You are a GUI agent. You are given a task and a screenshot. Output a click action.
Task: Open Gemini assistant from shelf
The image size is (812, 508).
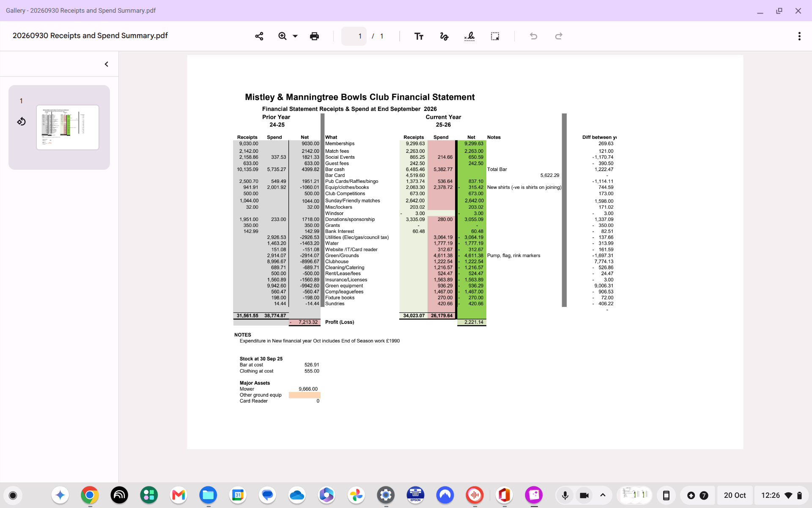[x=60, y=495]
